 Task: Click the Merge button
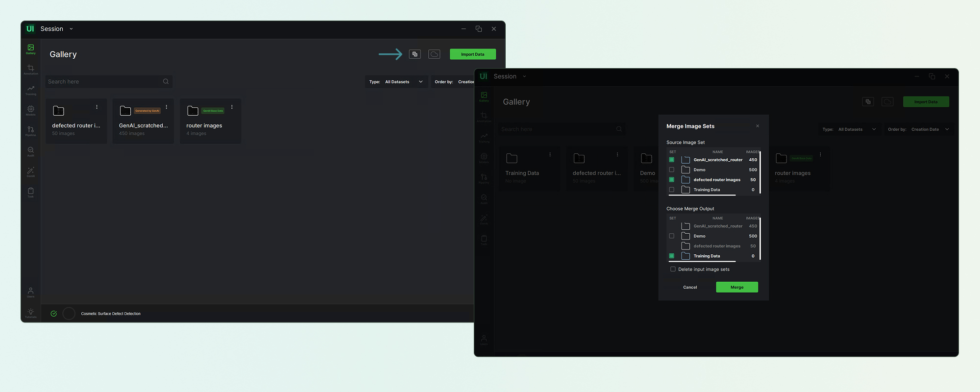coord(737,287)
